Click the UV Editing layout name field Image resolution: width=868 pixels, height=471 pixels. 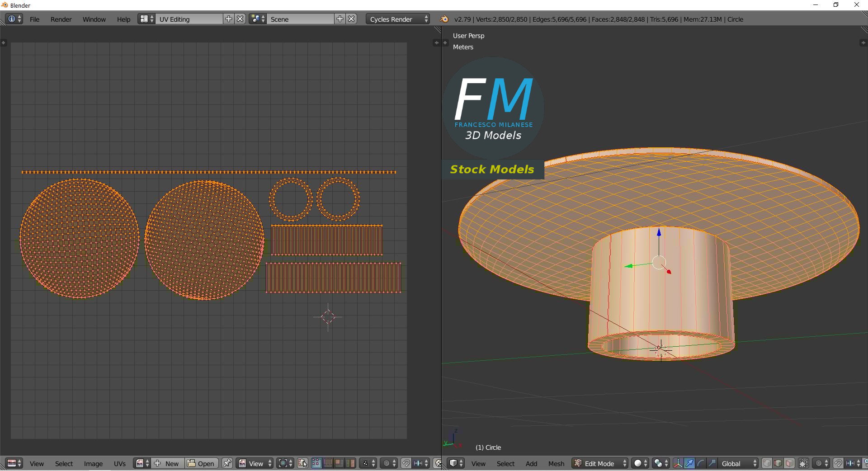[x=189, y=19]
